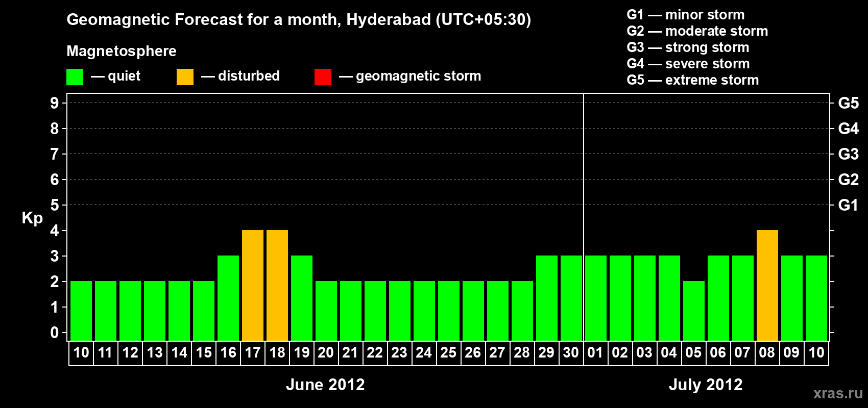Select the orange bar for July 08
The height and width of the screenshot is (408, 868).
coord(767,285)
